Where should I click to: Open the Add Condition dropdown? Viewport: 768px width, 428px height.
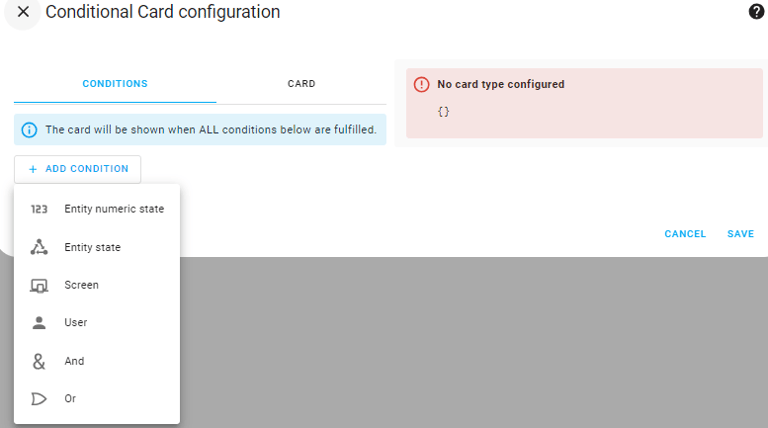(x=78, y=169)
